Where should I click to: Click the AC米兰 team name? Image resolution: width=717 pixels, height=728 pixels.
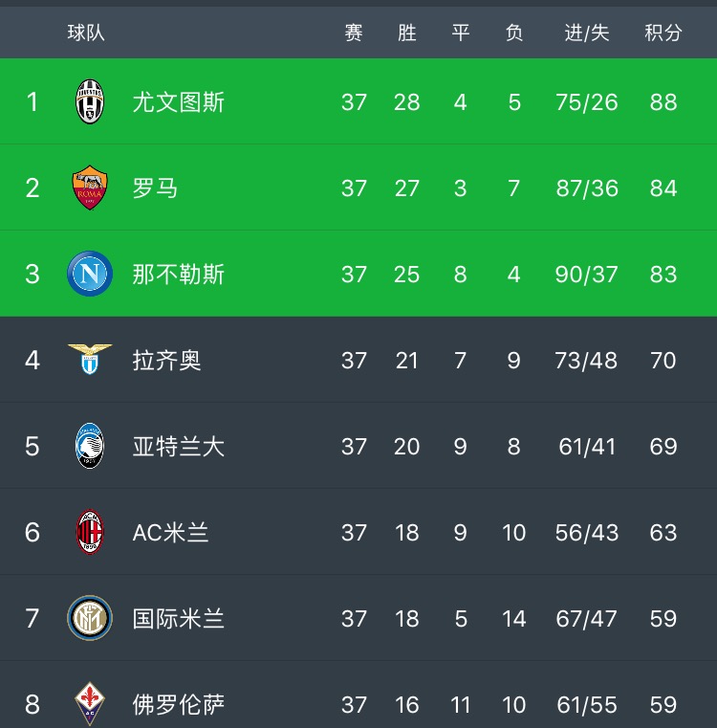171,532
